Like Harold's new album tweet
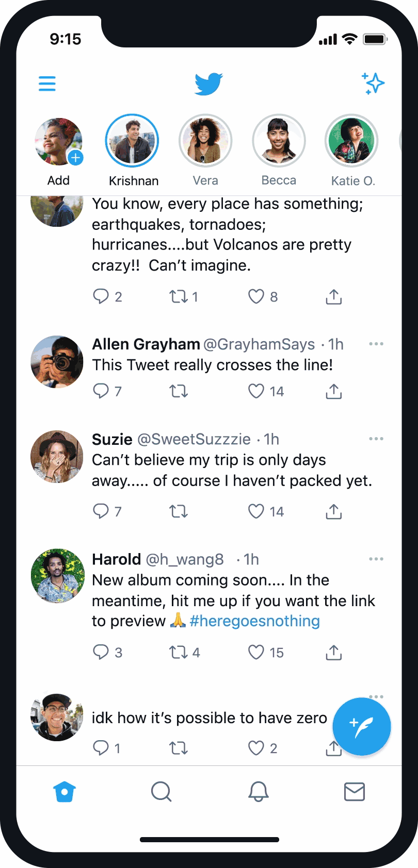418x868 pixels. pyautogui.click(x=256, y=652)
